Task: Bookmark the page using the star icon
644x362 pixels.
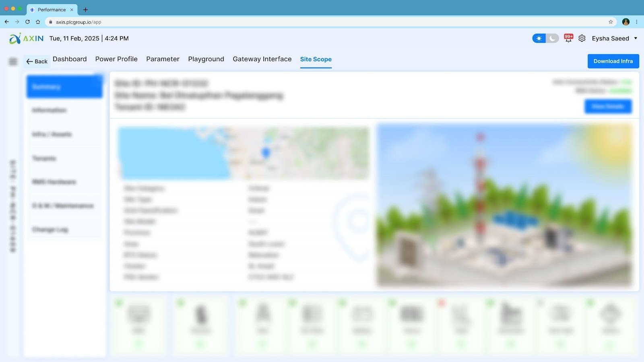Action: [x=610, y=22]
